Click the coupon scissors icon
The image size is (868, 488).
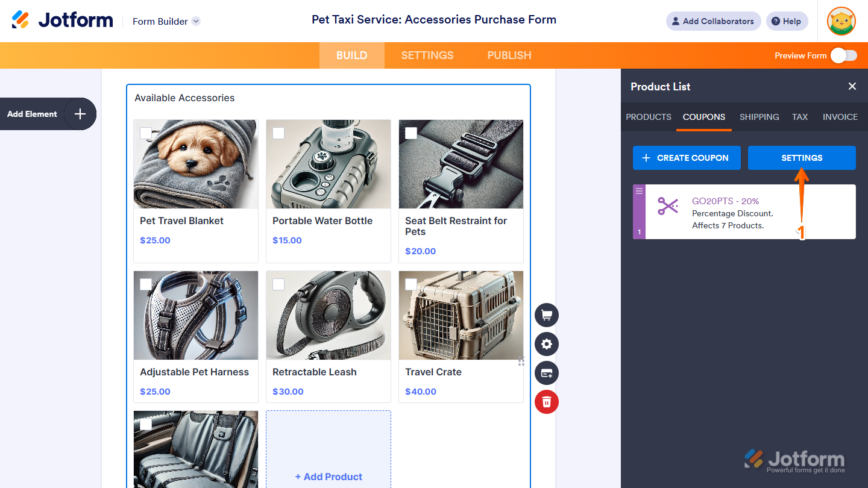(667, 207)
